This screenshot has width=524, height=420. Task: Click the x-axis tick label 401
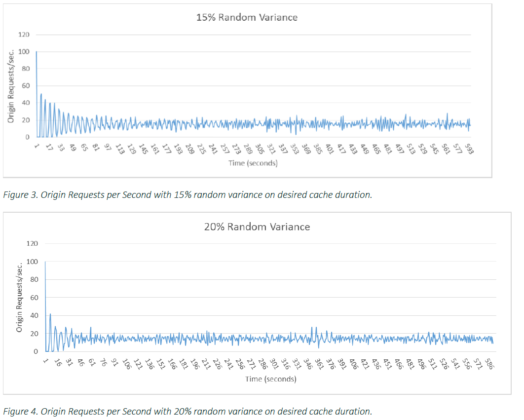point(329,149)
